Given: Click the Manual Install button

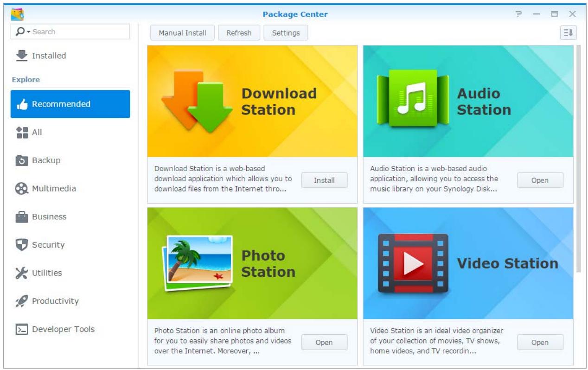Looking at the screenshot, I should pos(182,33).
